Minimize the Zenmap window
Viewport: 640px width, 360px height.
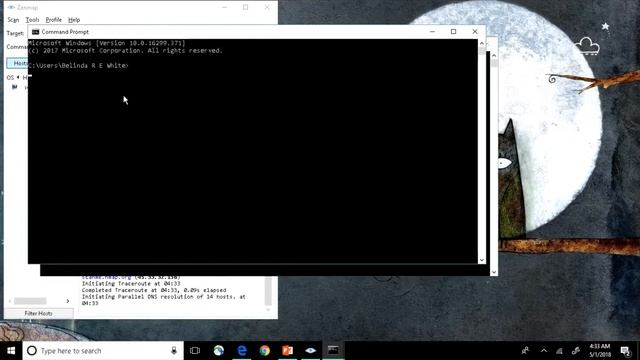(224, 7)
